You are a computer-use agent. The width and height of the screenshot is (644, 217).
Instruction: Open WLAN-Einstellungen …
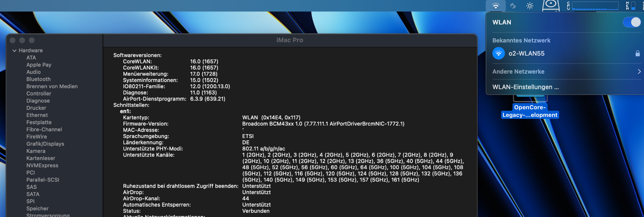pos(525,87)
